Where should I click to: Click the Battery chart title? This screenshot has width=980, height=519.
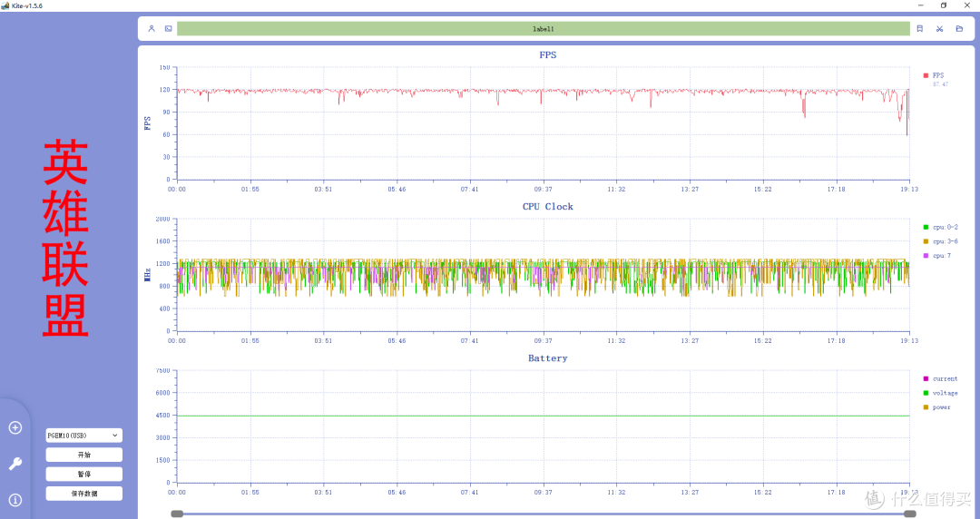(547, 358)
